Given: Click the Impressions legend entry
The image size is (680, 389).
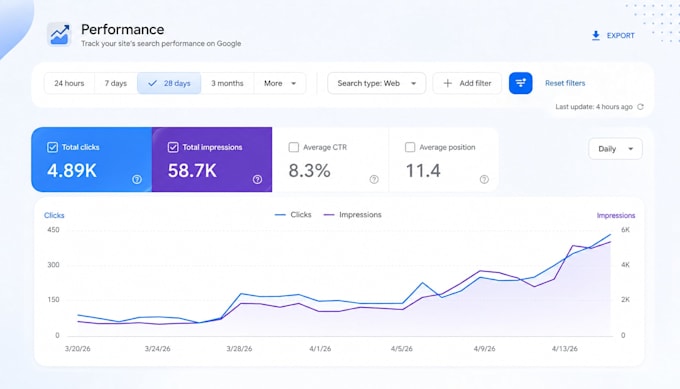Looking at the screenshot, I should coord(353,215).
